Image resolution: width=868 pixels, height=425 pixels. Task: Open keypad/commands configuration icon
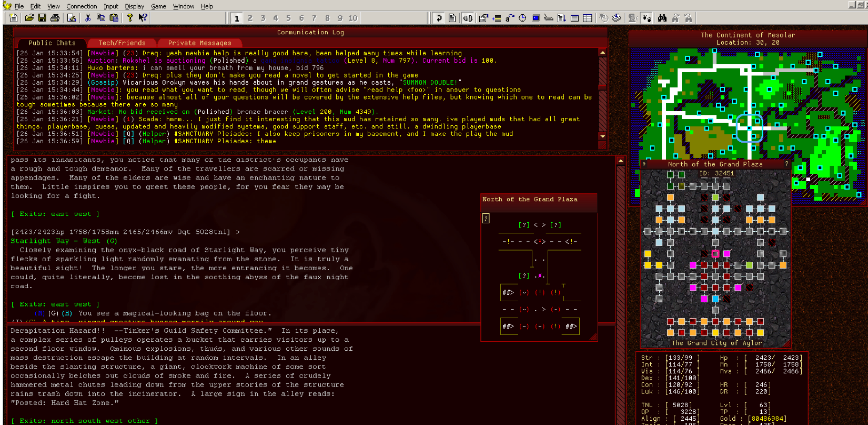coord(549,18)
